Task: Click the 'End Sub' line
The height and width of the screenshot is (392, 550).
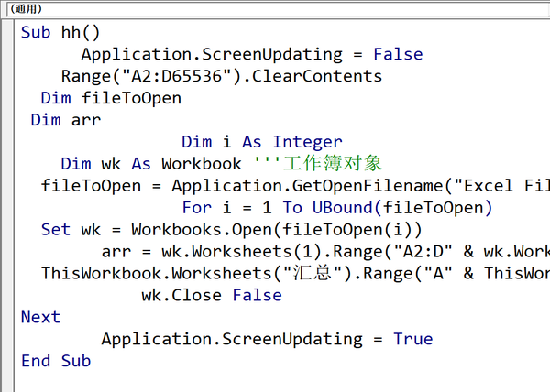Action: coord(56,361)
